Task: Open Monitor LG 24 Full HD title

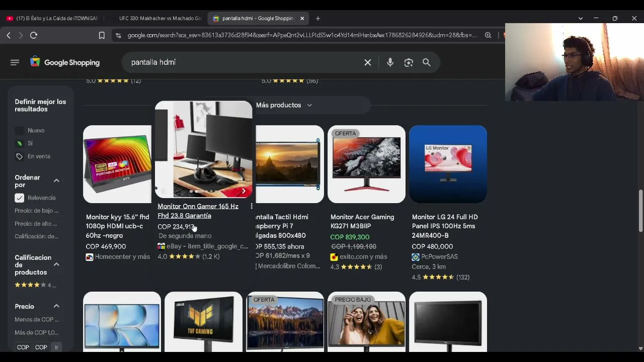Action: click(445, 226)
